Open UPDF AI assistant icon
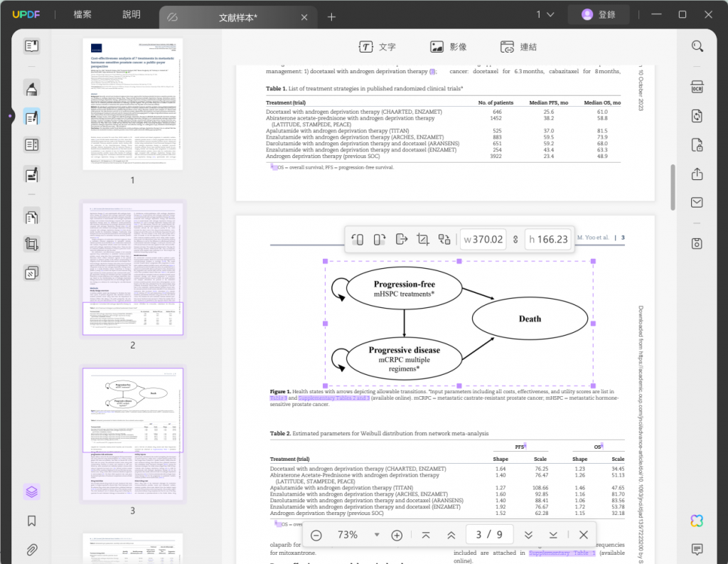Screen dimensions: 728x564 click(x=697, y=521)
